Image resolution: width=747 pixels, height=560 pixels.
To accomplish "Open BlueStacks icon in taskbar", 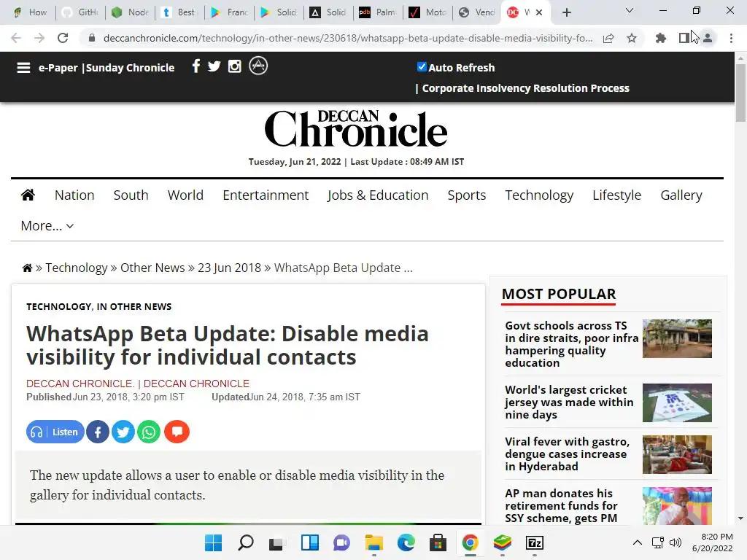I will point(502,542).
